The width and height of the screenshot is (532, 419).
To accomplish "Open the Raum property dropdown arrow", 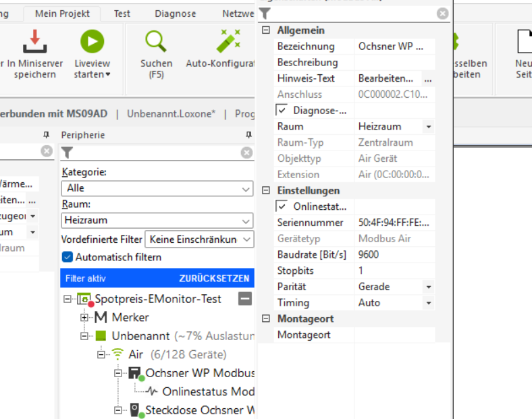I will point(429,127).
